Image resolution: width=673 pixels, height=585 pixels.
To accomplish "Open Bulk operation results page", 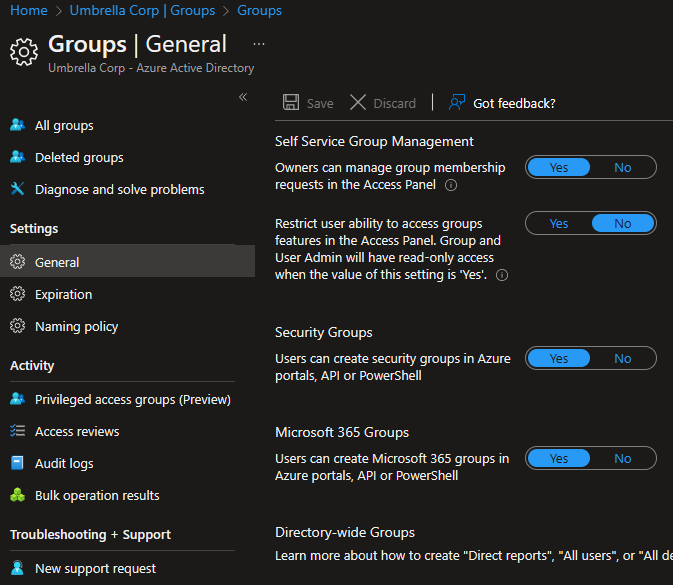I will (x=127, y=495).
